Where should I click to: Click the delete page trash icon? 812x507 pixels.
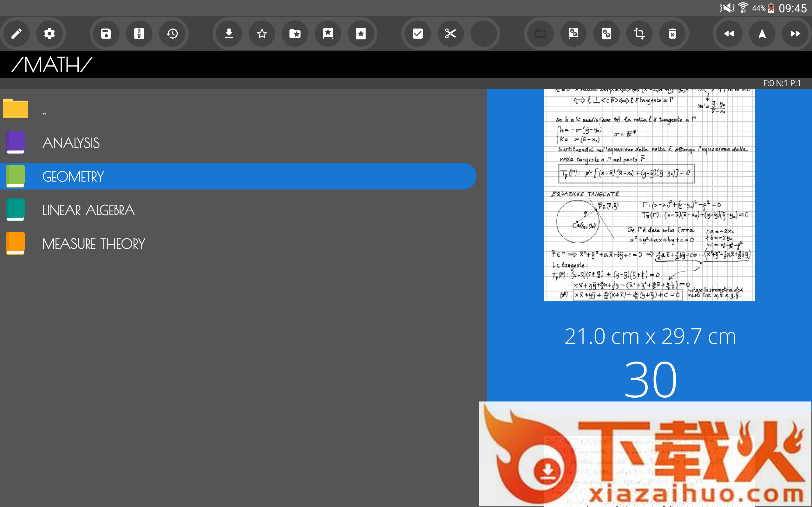point(672,34)
